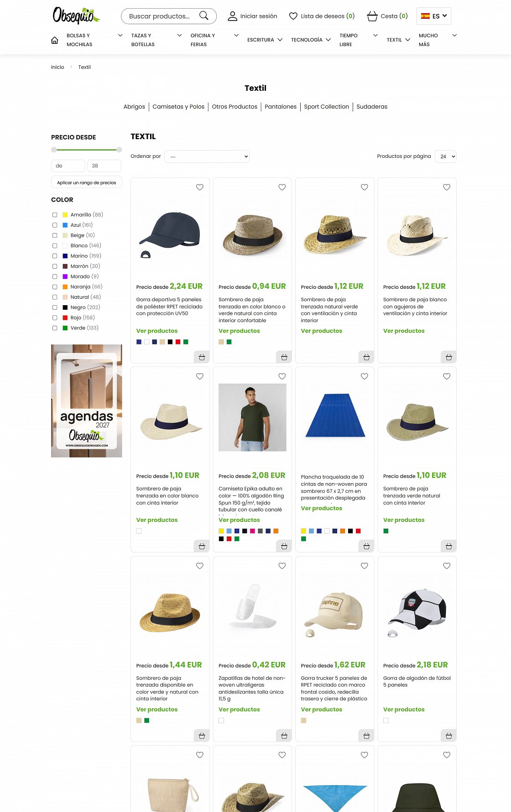The image size is (511, 812).
Task: Click the Obsequio logo
Action: (x=76, y=16)
